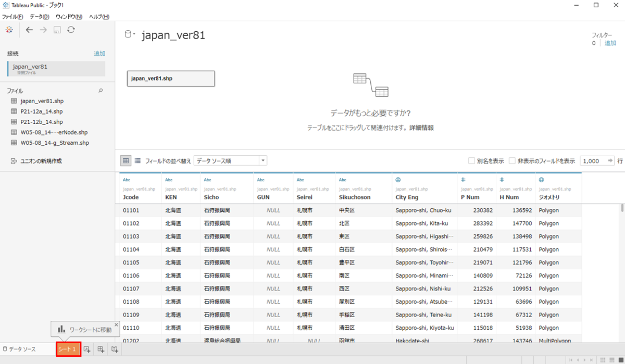Click the Tableau start page logo icon

click(x=9, y=30)
